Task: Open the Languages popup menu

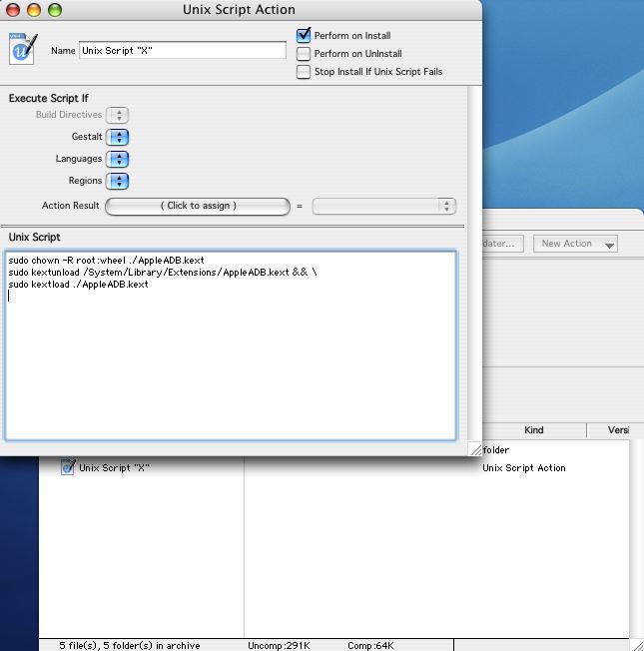Action: 118,159
